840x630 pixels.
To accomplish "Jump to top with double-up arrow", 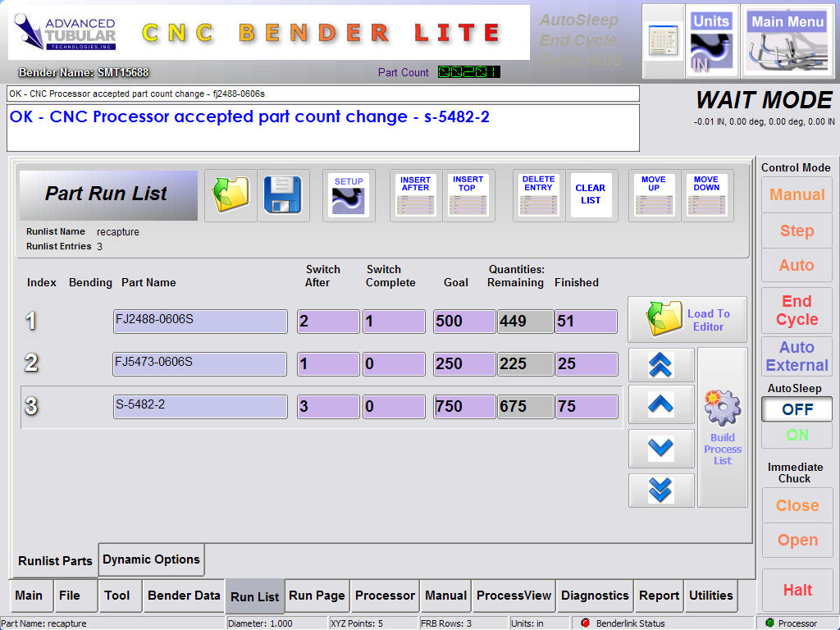I will 660,365.
